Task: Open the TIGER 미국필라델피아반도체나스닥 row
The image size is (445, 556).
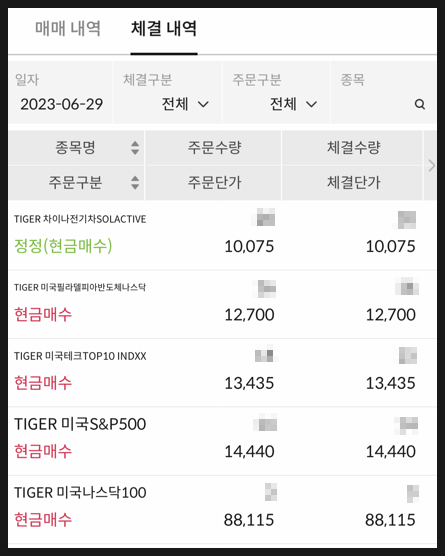Action: tap(222, 305)
